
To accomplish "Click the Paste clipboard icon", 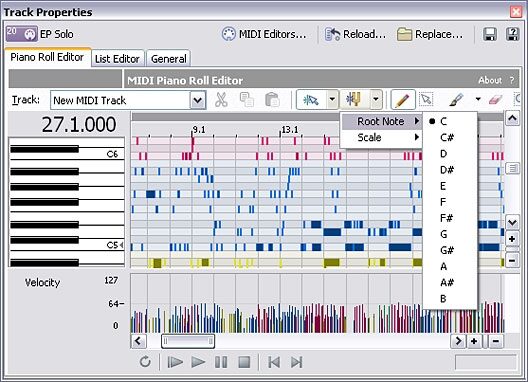I will point(272,100).
